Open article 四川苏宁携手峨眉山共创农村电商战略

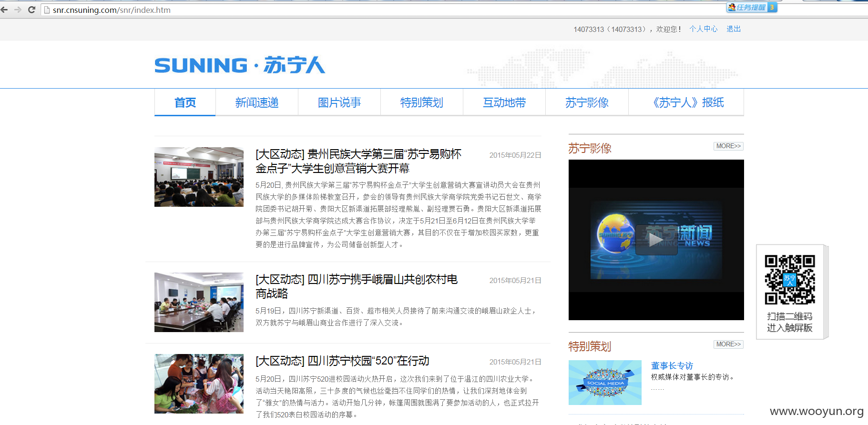pyautogui.click(x=357, y=286)
